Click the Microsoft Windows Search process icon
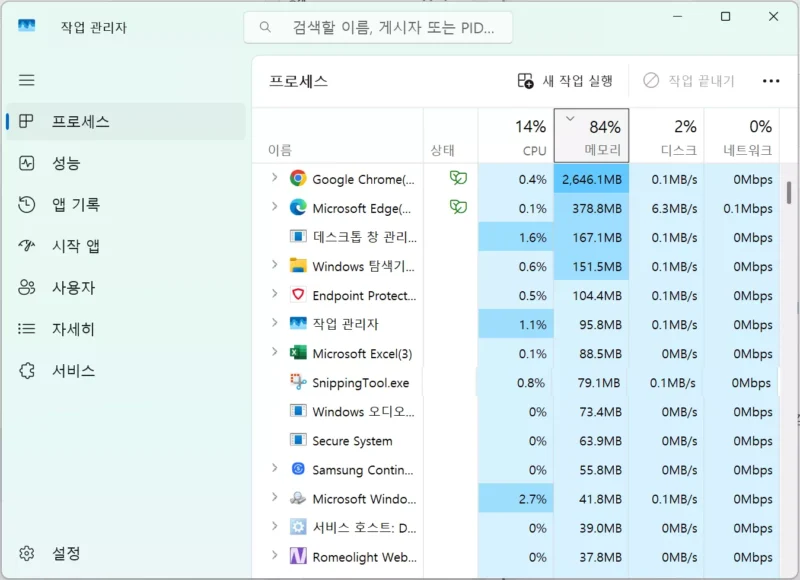 click(x=298, y=498)
